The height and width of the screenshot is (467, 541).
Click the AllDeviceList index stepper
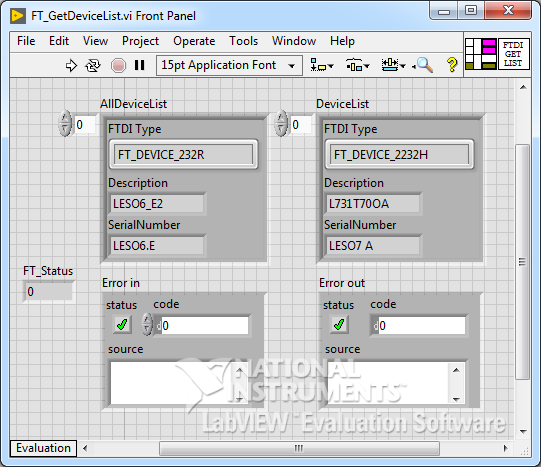coord(65,123)
